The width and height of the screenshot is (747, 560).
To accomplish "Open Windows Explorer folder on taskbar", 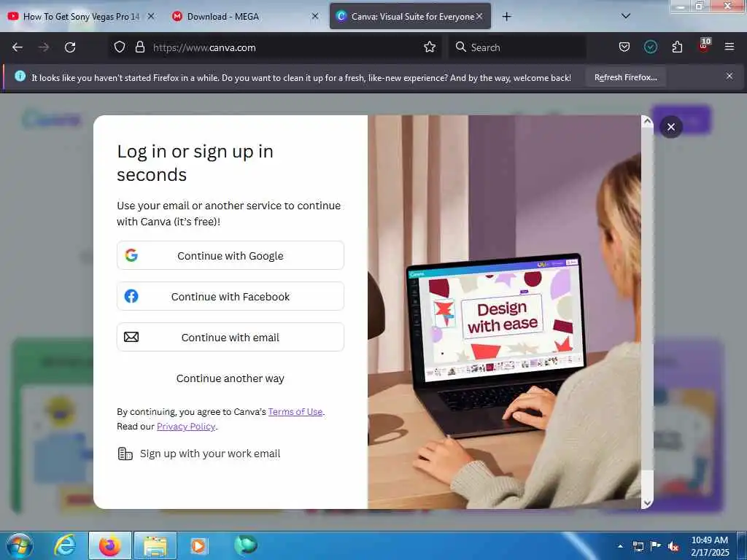I will 155,545.
